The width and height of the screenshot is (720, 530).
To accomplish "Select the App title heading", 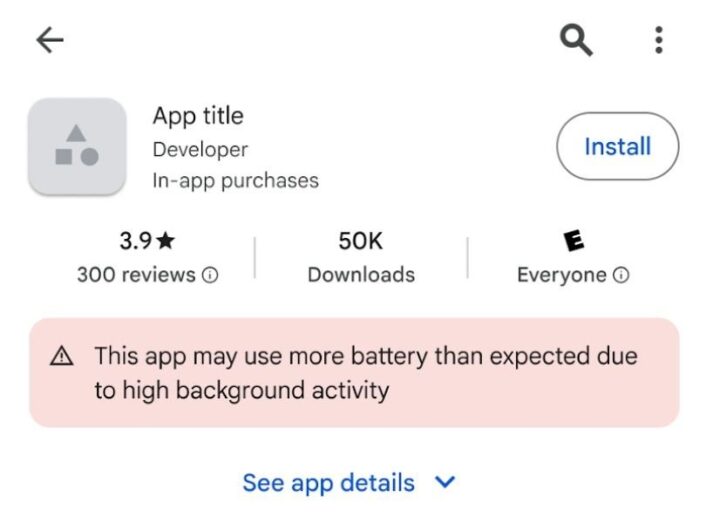I will [198, 116].
